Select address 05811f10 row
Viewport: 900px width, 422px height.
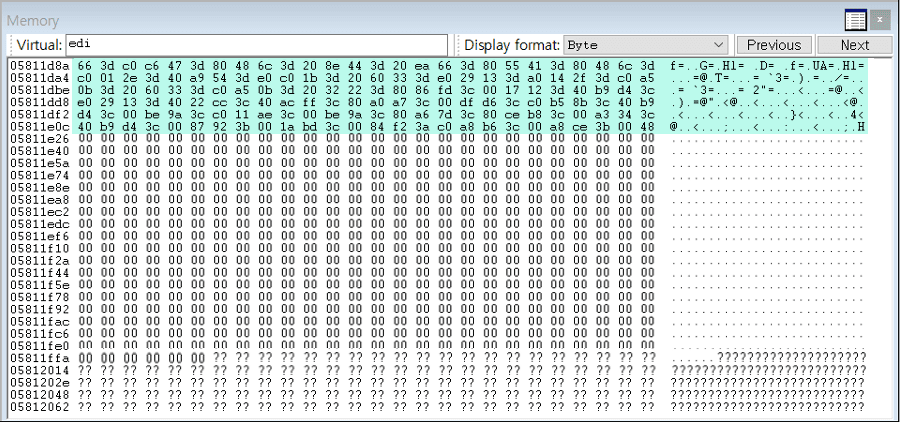438,249
